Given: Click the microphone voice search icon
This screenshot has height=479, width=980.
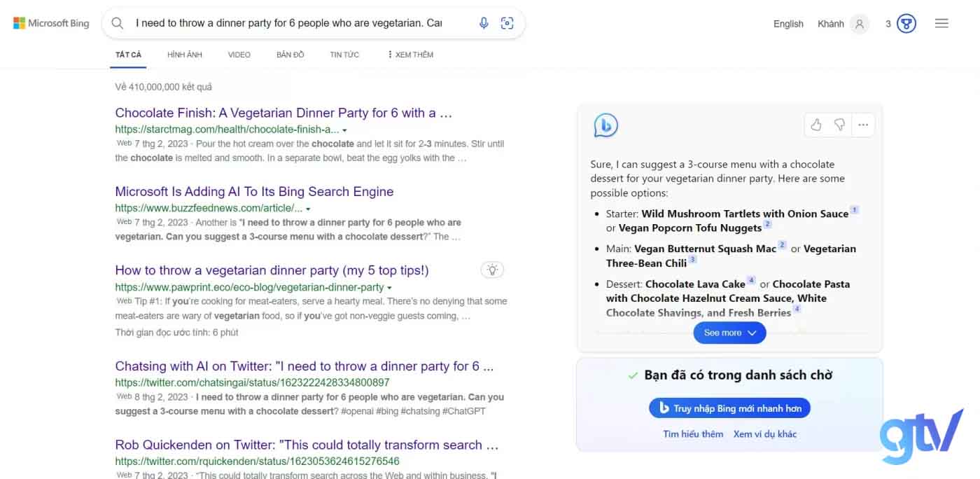Looking at the screenshot, I should pos(484,23).
